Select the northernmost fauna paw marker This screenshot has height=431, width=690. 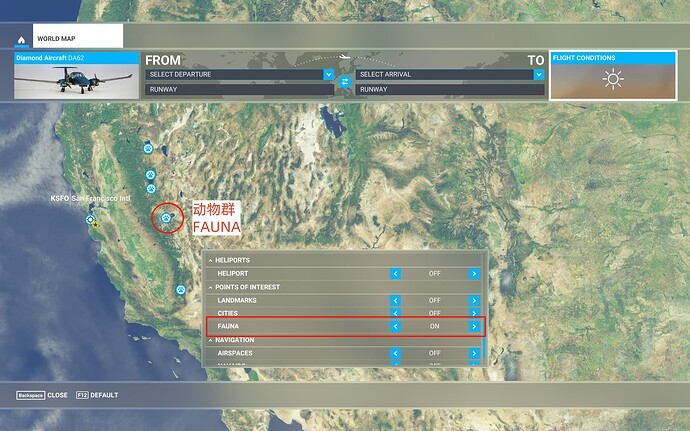148,149
